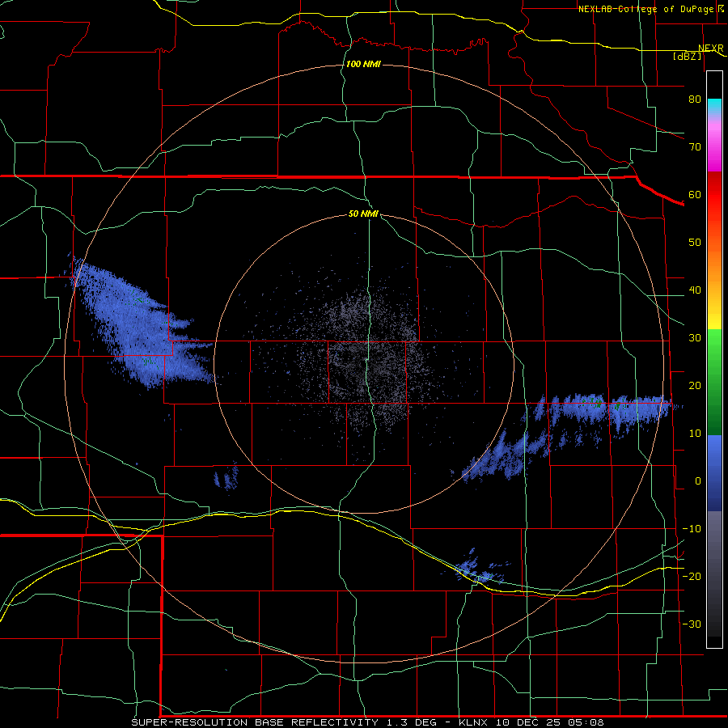Screen dimensions: 728x728
Task: Click the Super-Resolution Base Reflectivity caption
Action: pos(368,722)
